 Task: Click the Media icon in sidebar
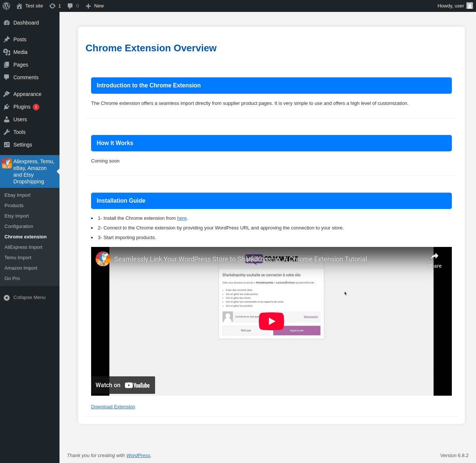(x=7, y=52)
